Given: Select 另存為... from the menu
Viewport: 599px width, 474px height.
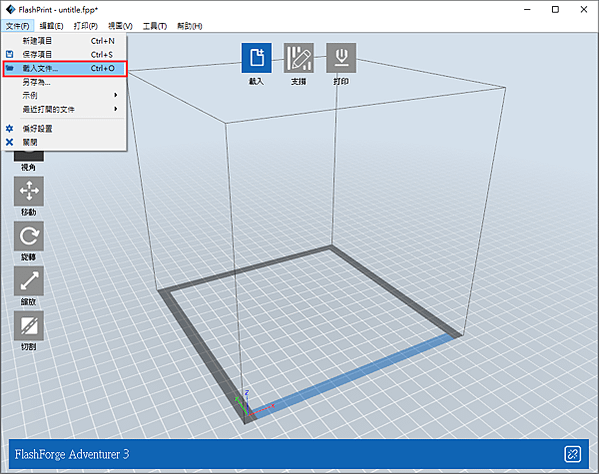Looking at the screenshot, I should click(x=65, y=82).
